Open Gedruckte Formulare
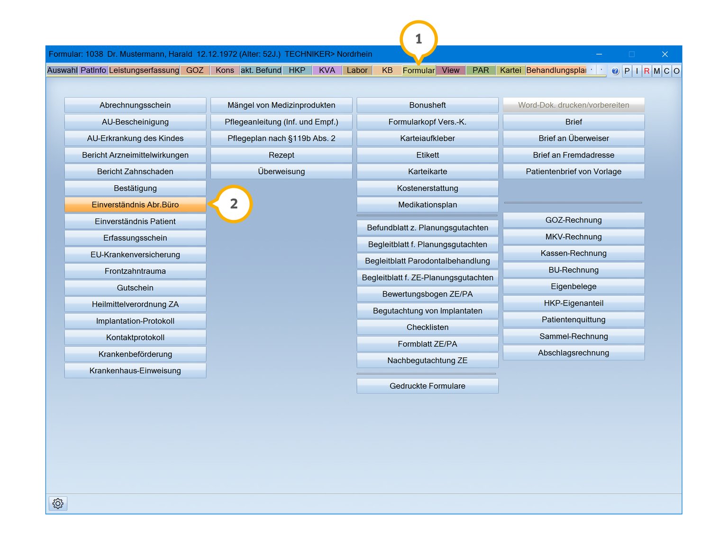728x560 pixels. pos(427,386)
